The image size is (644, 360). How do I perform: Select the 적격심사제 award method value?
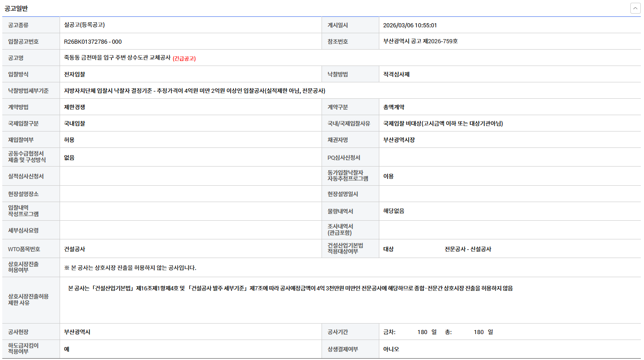click(396, 74)
